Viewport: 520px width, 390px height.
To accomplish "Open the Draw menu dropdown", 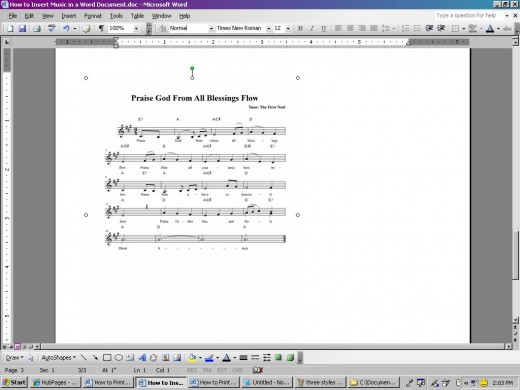I will coord(14,358).
